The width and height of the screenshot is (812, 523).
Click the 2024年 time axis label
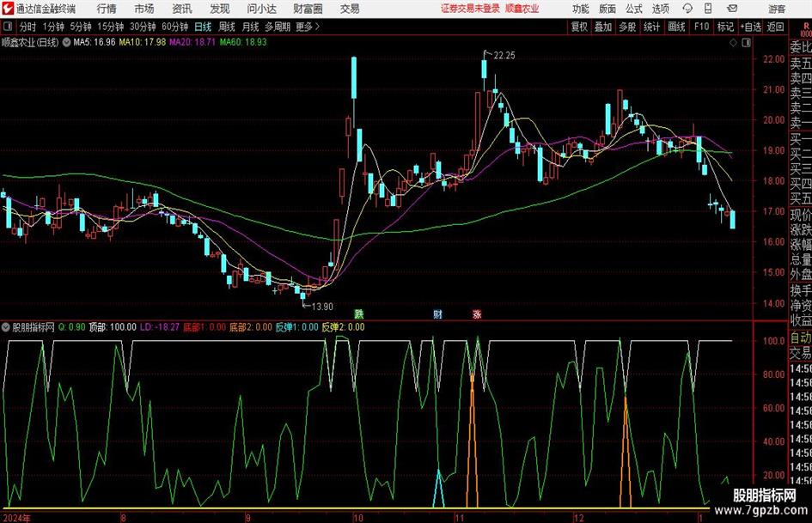coord(16,518)
